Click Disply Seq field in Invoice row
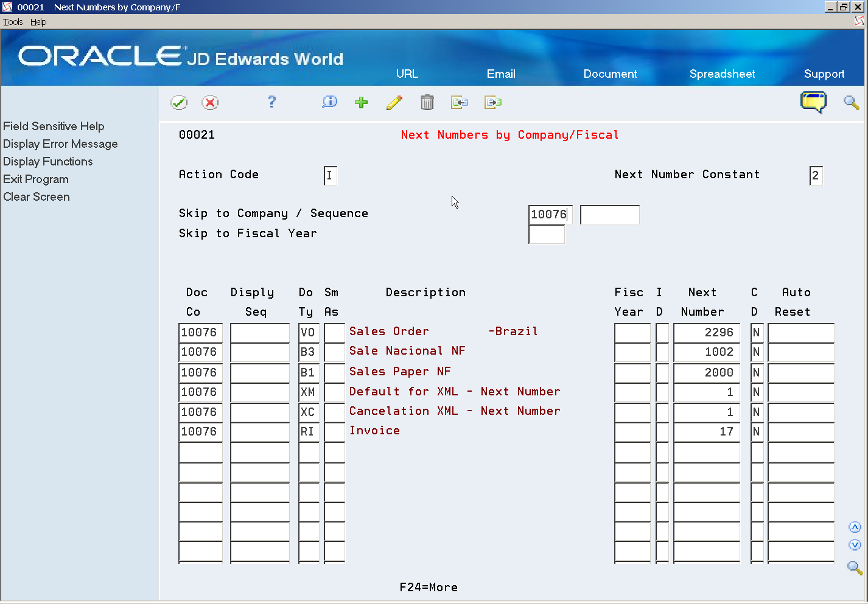868x604 pixels. click(260, 432)
